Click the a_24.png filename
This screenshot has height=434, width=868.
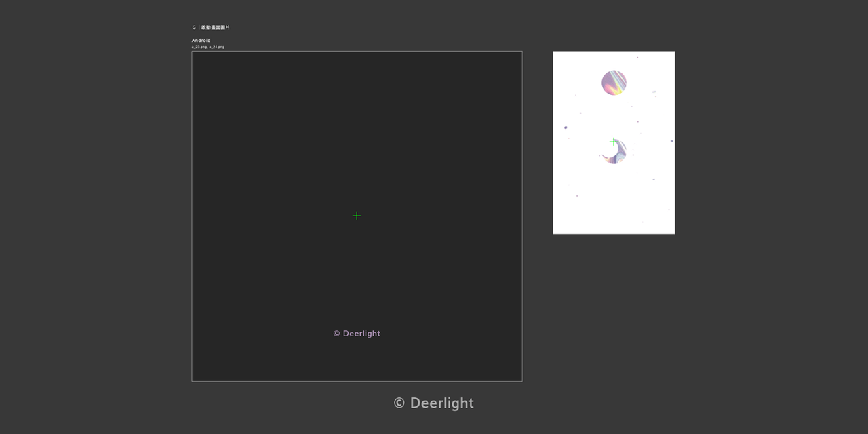click(218, 47)
